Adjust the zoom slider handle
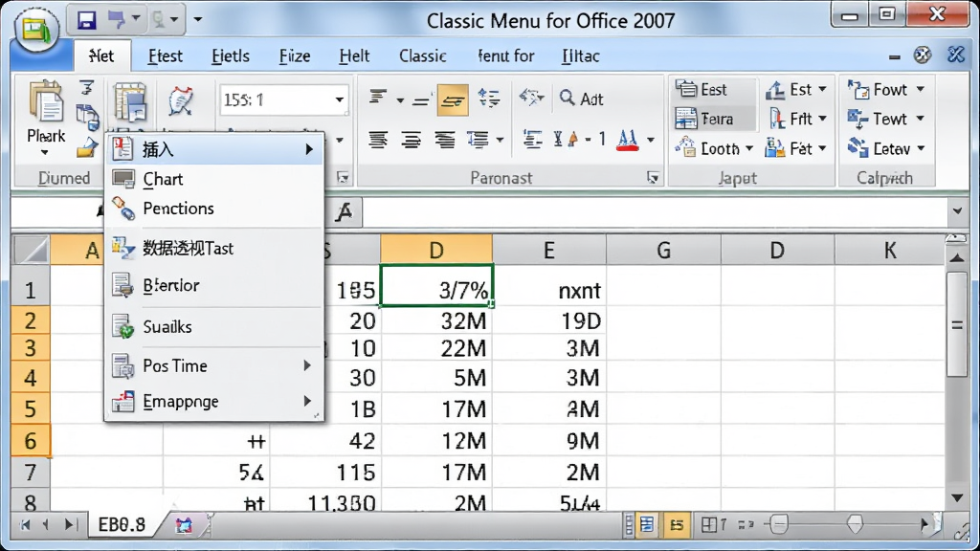Image resolution: width=980 pixels, height=551 pixels. [855, 524]
